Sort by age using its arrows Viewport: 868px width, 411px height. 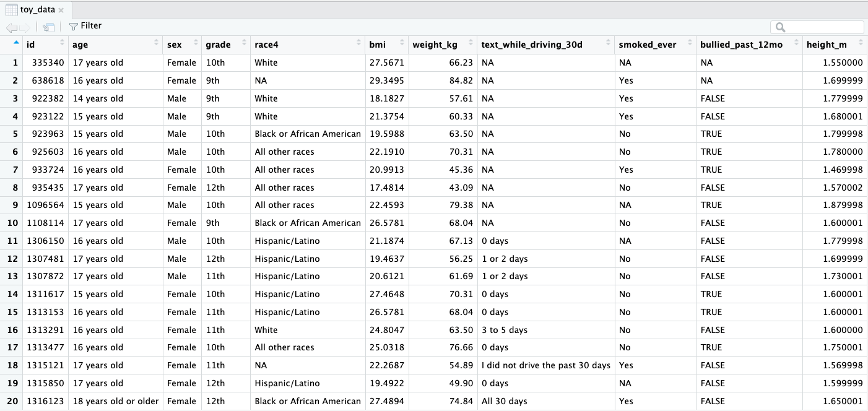point(156,44)
